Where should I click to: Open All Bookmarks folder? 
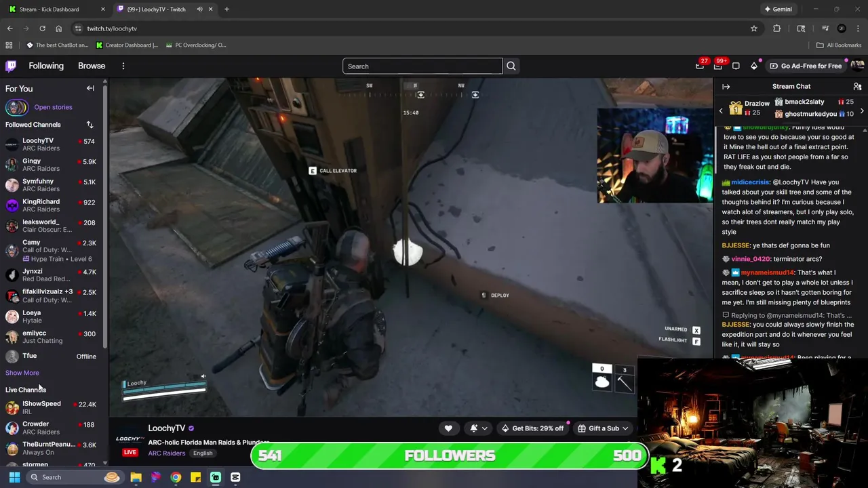pyautogui.click(x=838, y=45)
